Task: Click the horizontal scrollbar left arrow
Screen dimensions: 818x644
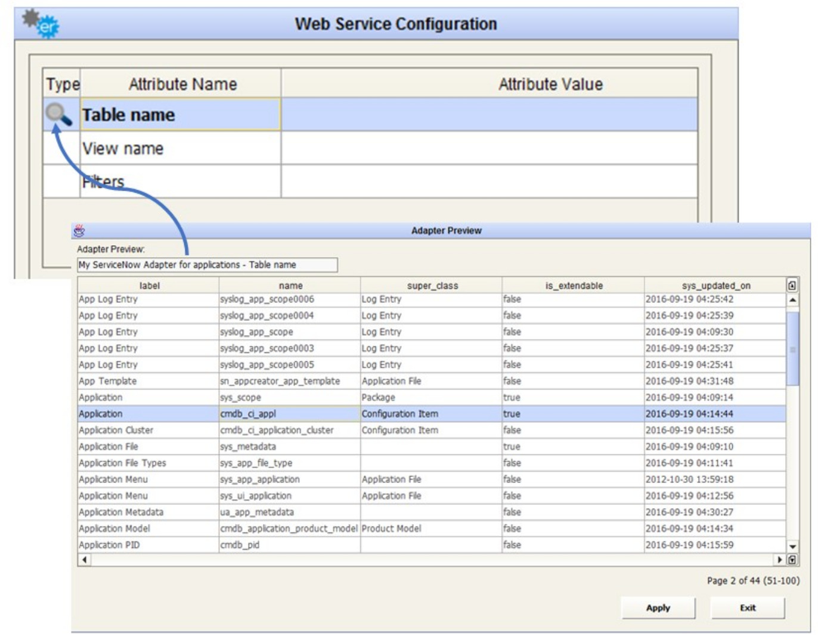Action: click(x=84, y=560)
